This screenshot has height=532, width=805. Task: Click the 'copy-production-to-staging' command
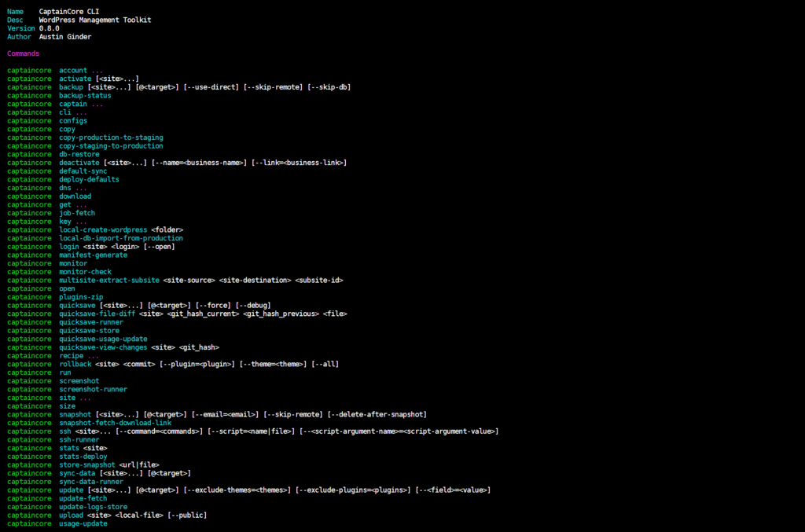pyautogui.click(x=111, y=138)
